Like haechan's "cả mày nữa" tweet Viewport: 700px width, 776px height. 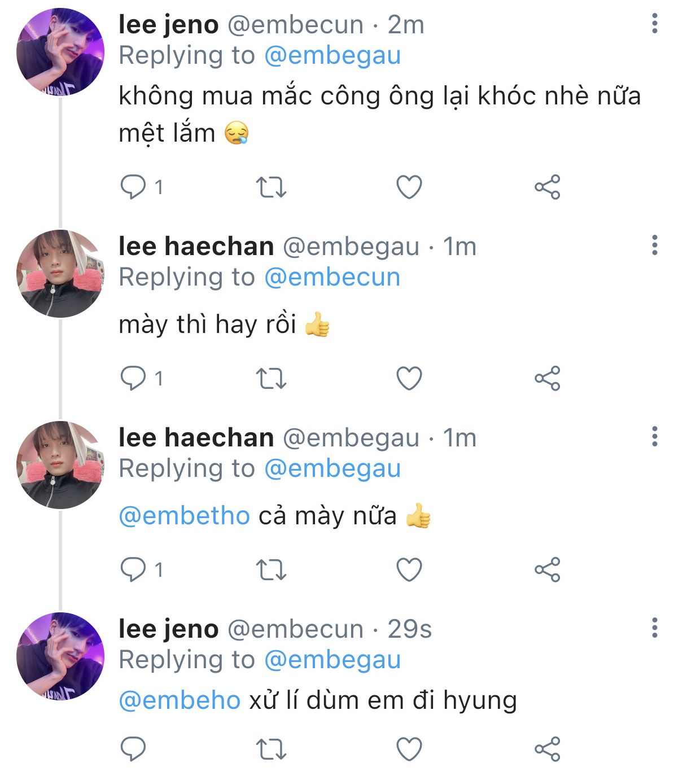tap(409, 570)
